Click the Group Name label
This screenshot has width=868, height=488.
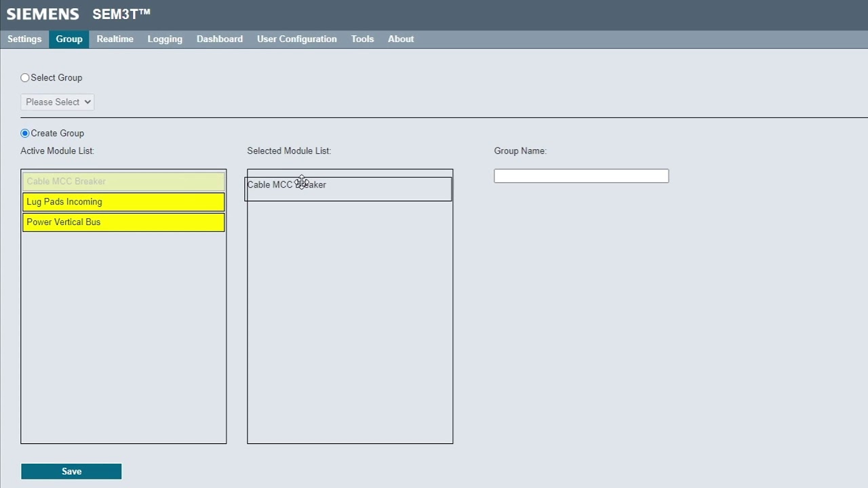pyautogui.click(x=520, y=151)
